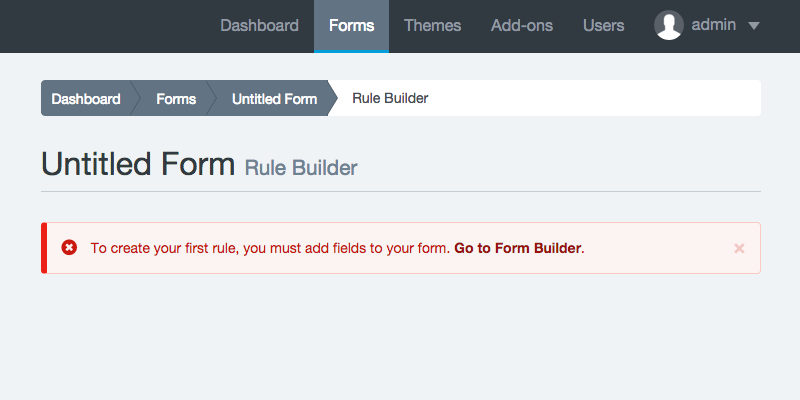Dismiss the error alert with the X
Viewport: 800px width, 400px height.
pos(739,248)
